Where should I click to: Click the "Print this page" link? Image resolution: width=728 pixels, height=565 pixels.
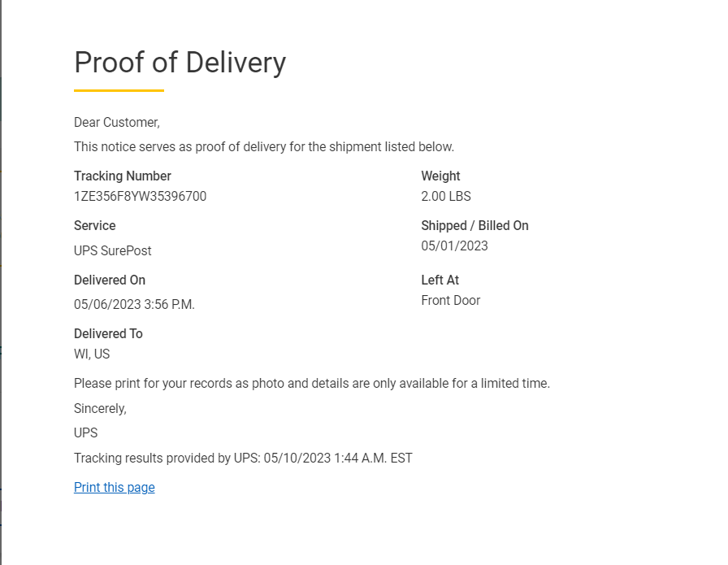114,488
